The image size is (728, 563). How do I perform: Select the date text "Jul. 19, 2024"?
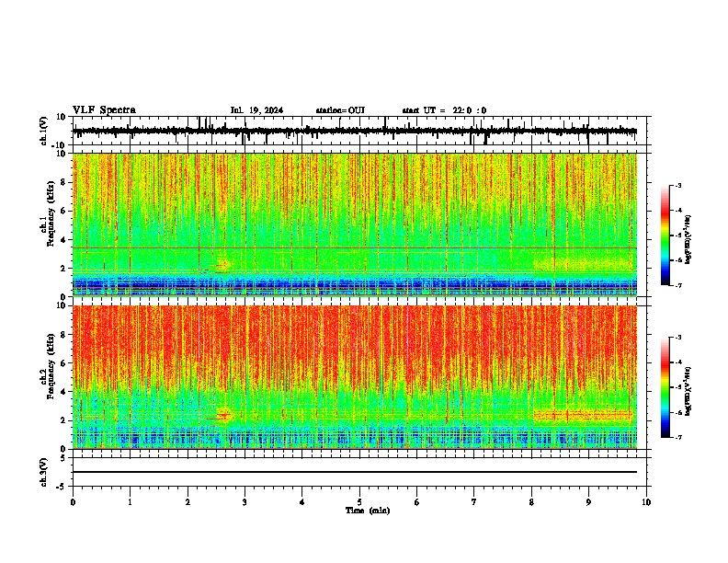(x=256, y=110)
